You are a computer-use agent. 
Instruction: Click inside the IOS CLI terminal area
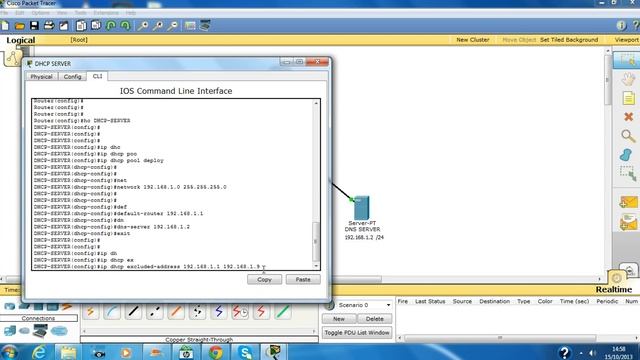click(x=173, y=184)
